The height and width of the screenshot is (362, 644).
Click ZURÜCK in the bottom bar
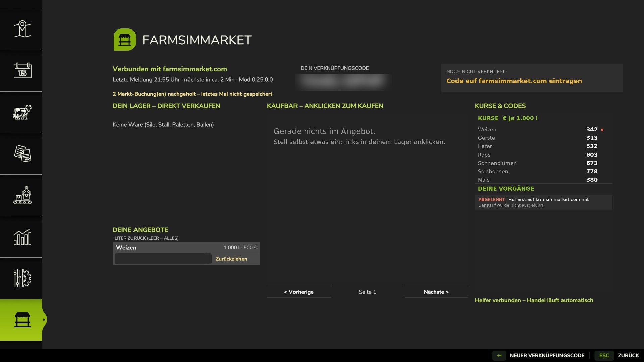(628, 355)
